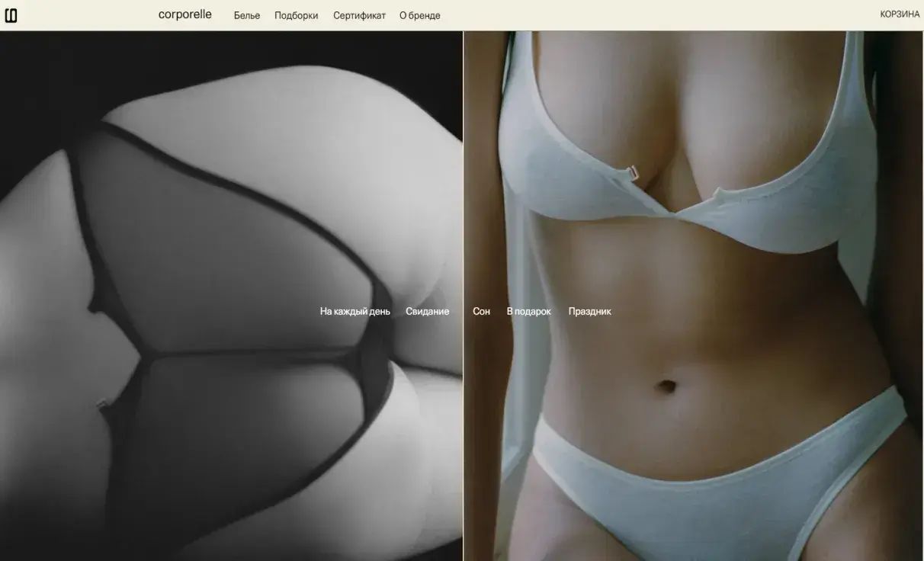Open the corporelle brand home link
The width and height of the screenshot is (924, 561).
click(x=184, y=14)
